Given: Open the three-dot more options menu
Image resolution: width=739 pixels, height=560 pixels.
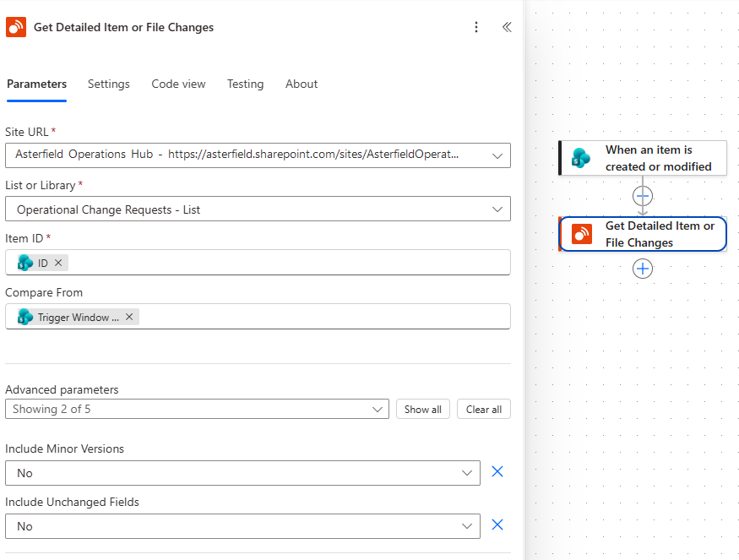Looking at the screenshot, I should [476, 27].
